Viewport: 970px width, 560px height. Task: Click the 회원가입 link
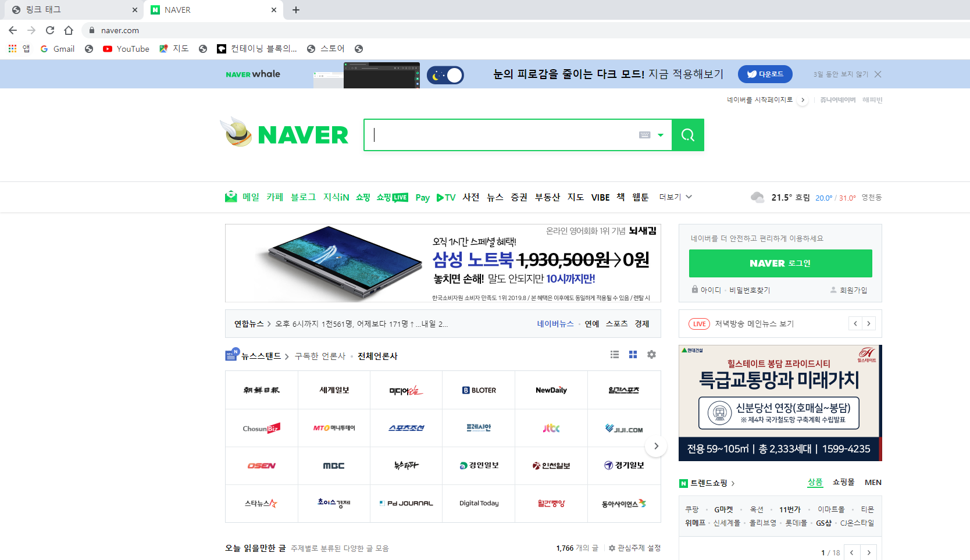point(853,290)
